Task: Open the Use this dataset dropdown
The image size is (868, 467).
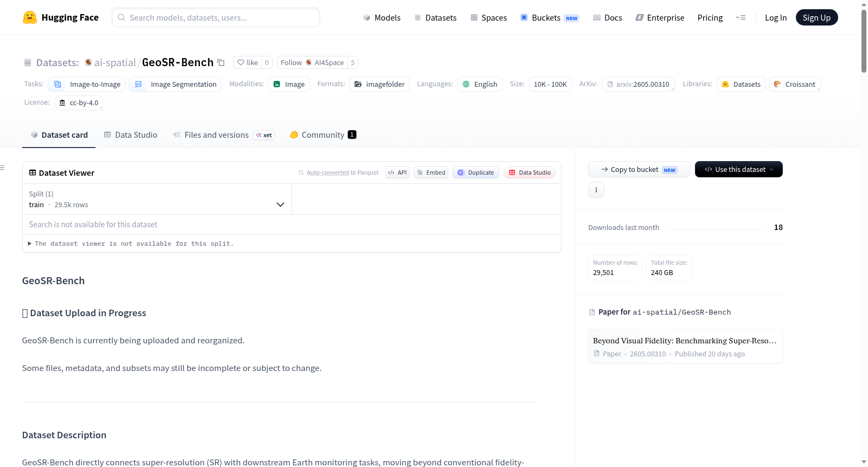Action: (739, 169)
